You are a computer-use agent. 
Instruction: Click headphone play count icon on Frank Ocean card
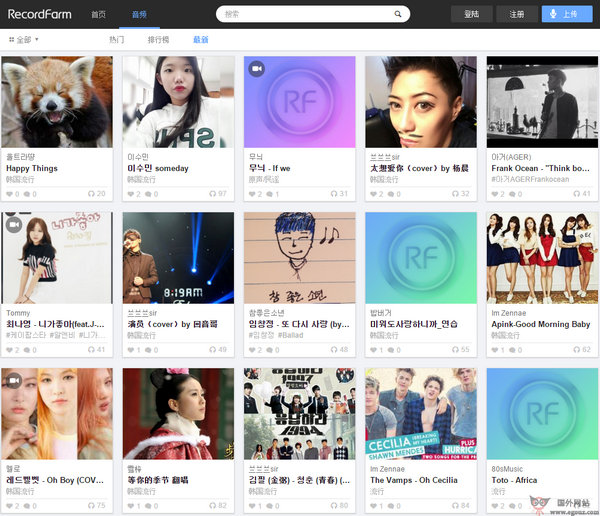[574, 193]
